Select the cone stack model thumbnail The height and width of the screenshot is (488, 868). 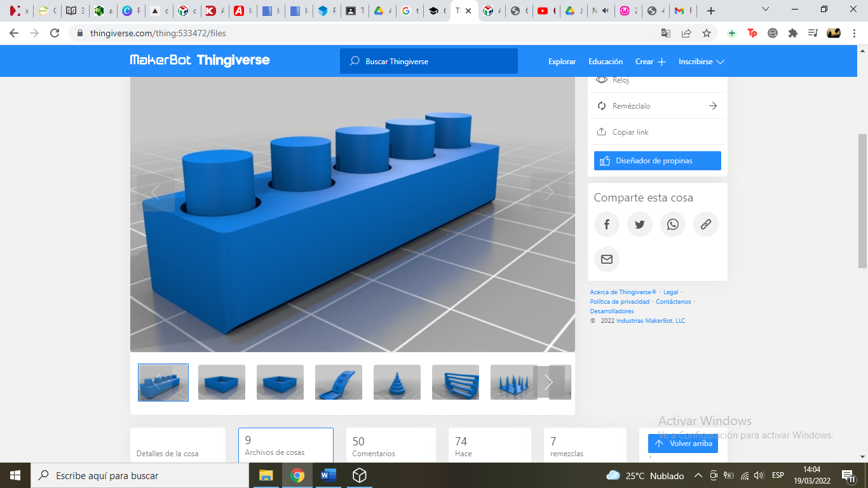[x=397, y=383]
